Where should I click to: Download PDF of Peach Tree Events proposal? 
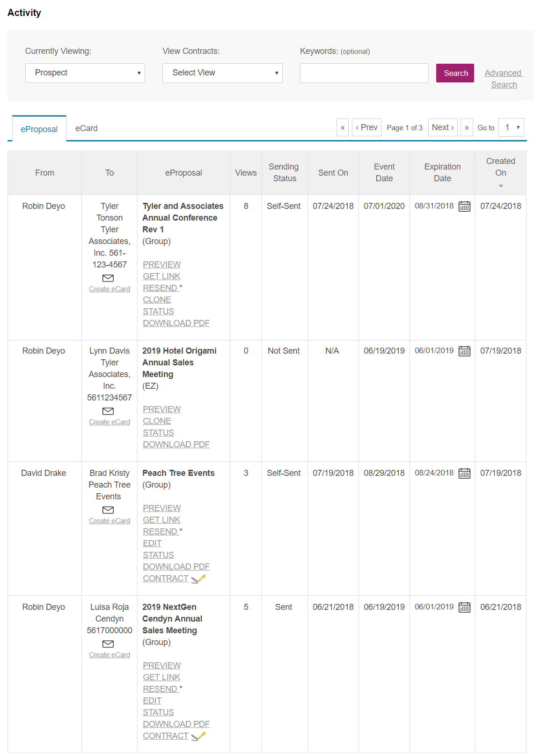coord(176,567)
